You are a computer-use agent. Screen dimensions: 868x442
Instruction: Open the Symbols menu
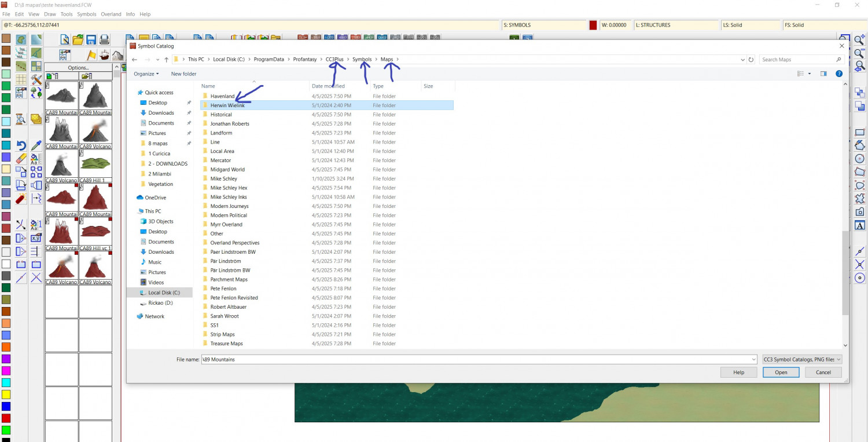pos(87,14)
